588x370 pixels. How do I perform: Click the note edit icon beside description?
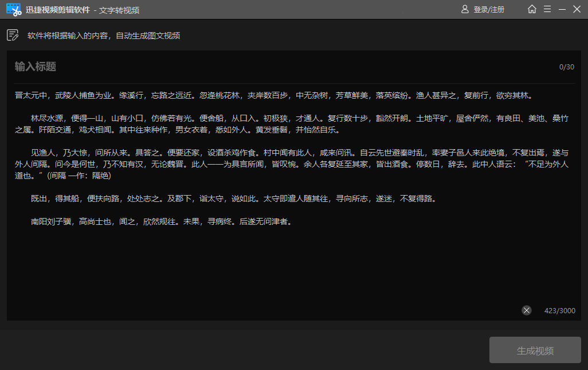13,35
